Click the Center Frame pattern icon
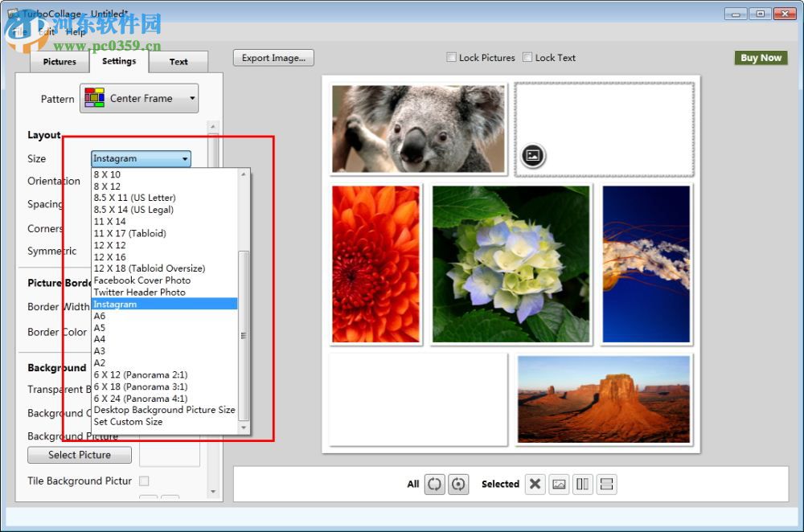 point(95,98)
